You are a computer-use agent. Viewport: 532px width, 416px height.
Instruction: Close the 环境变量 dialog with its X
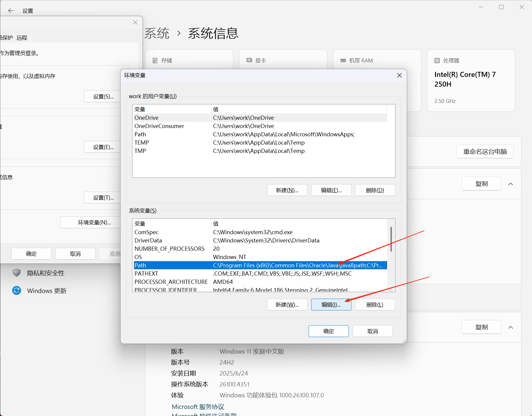coord(399,75)
